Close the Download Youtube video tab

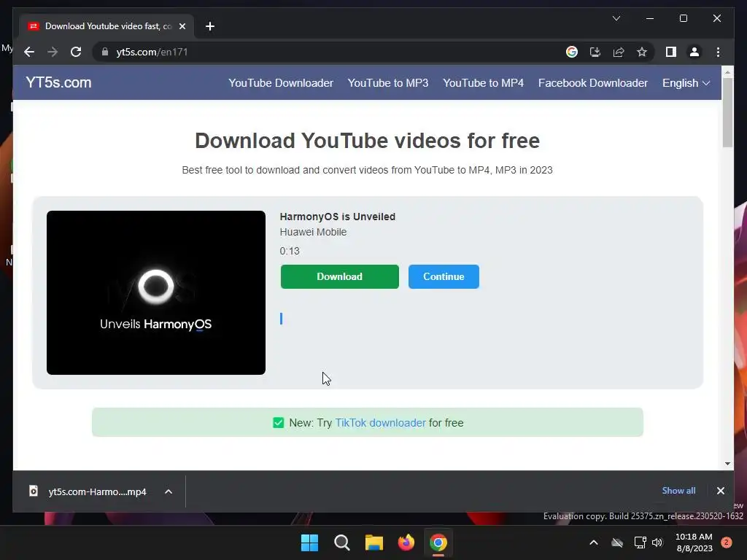pyautogui.click(x=182, y=26)
